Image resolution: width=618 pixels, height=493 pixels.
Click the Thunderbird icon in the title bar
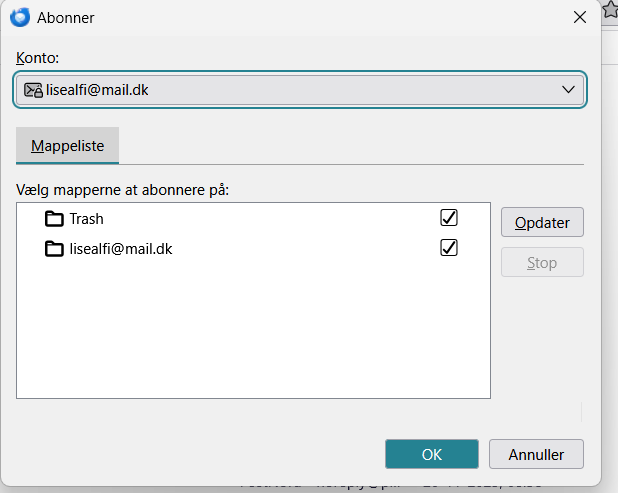(x=19, y=17)
